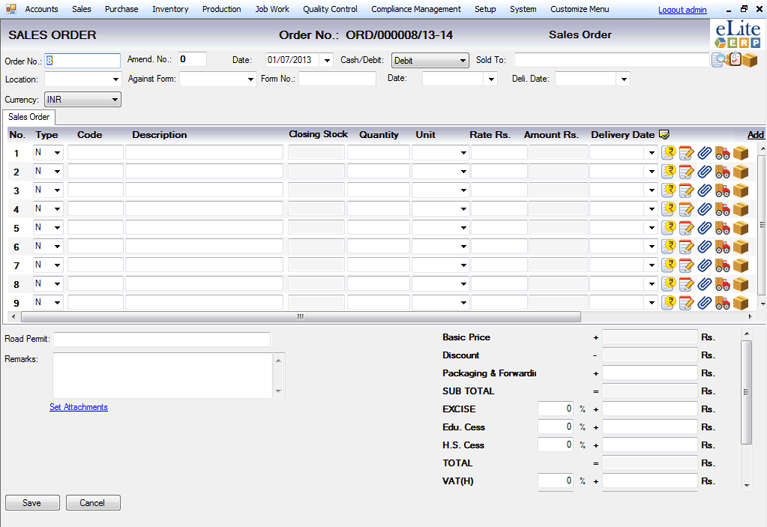Open the Inventory menu
The image size is (767, 527).
(170, 9)
